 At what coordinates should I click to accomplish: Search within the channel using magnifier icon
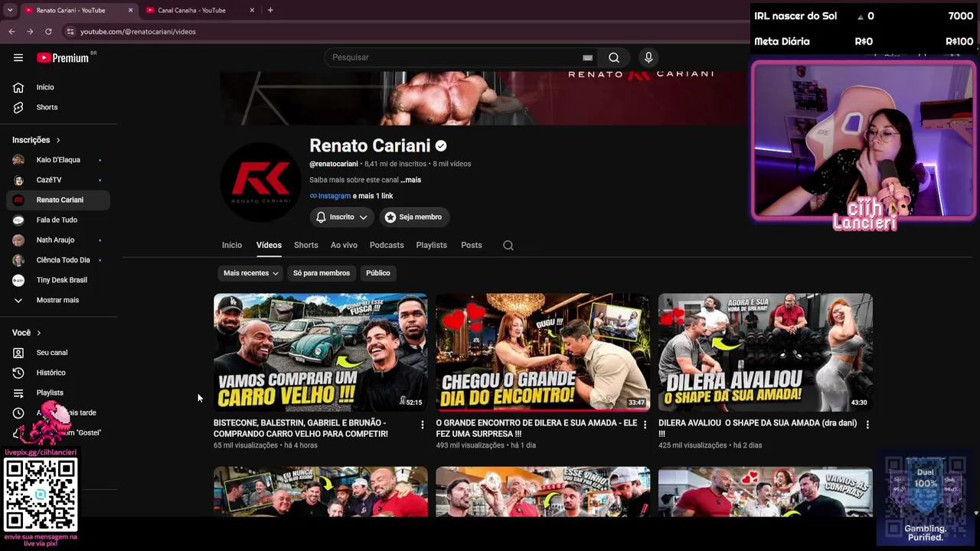coord(508,245)
